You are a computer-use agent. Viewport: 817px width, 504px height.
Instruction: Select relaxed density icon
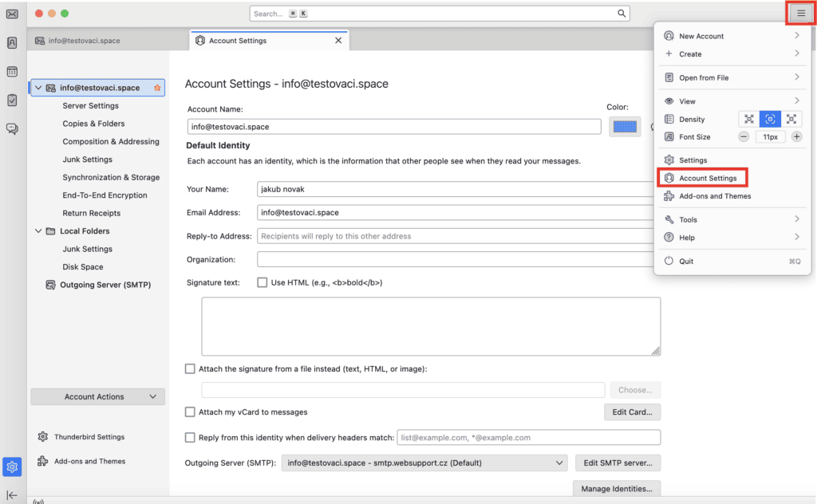point(791,120)
